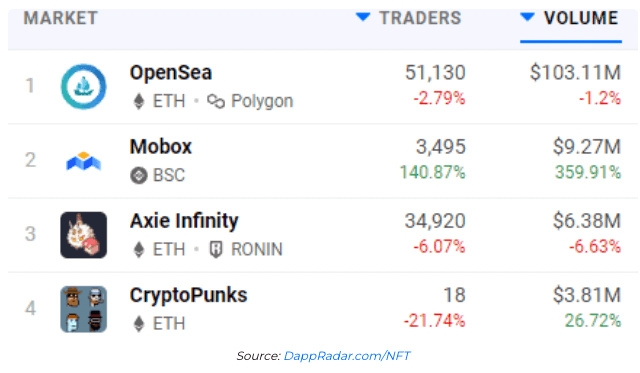Open the CryptoPunks thumbnail image
Image resolution: width=640 pixels, height=373 pixels.
click(x=84, y=309)
